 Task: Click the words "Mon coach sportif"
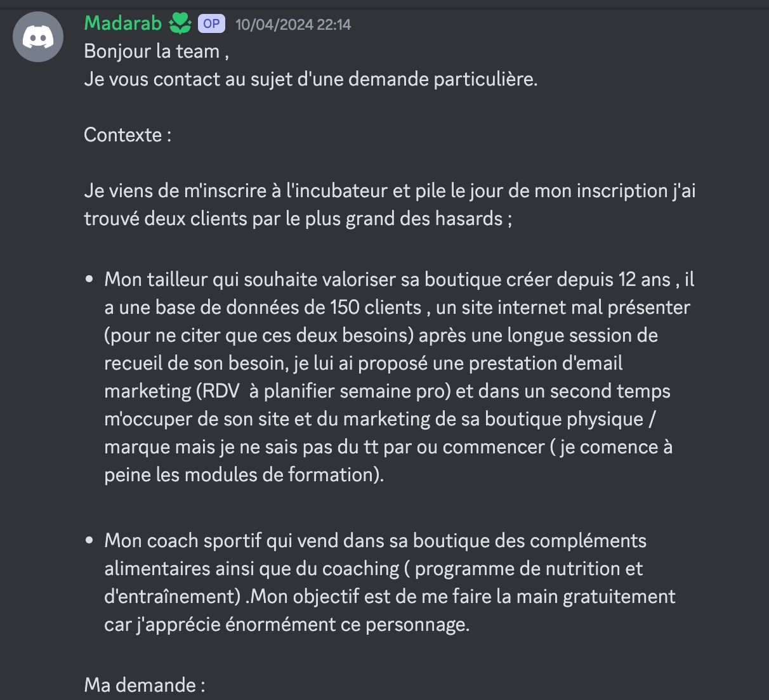(183, 541)
